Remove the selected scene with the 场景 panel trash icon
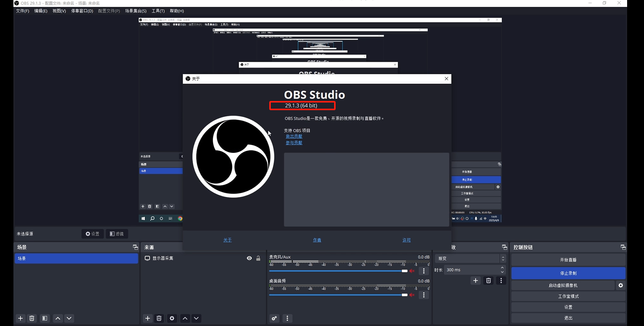Viewport: 644px width, 326px height. 32,318
